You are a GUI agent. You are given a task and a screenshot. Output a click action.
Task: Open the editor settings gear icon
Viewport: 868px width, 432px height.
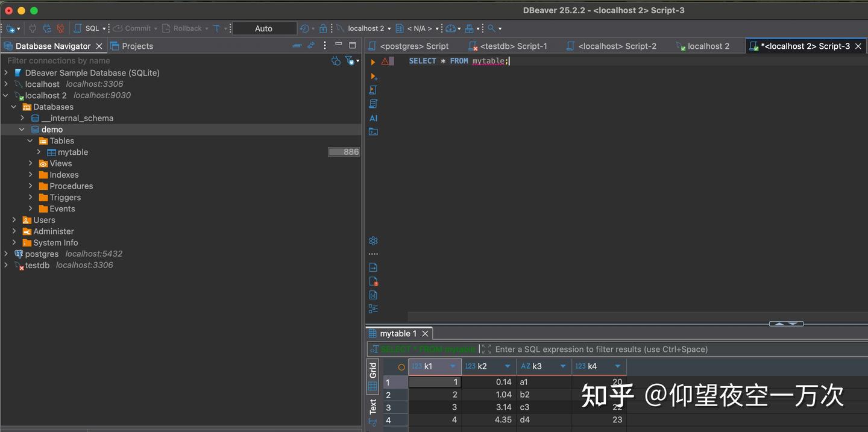click(373, 241)
